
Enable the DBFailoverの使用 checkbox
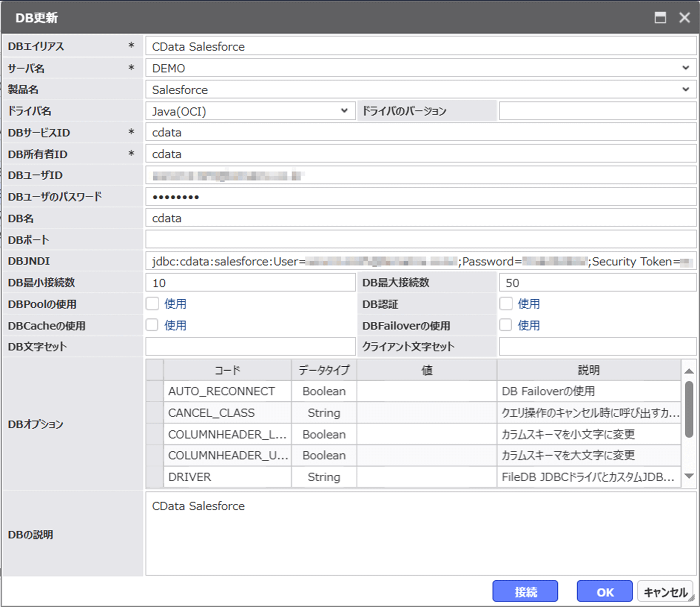tap(505, 325)
